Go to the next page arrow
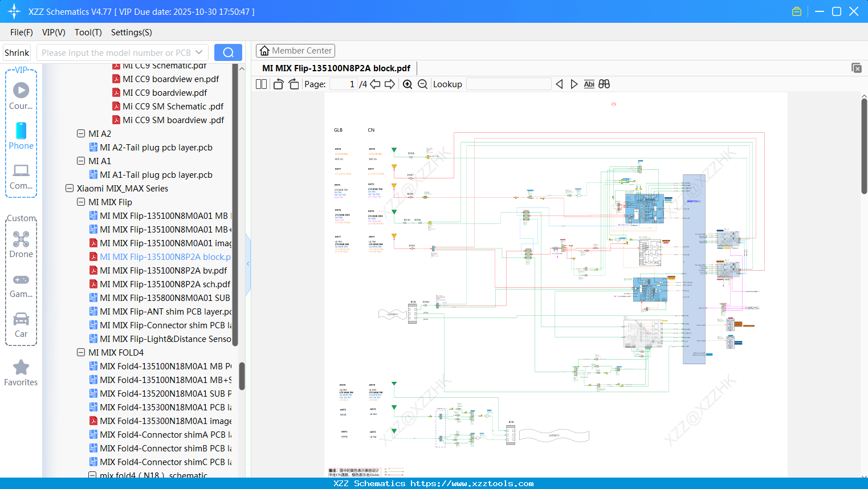 click(390, 84)
